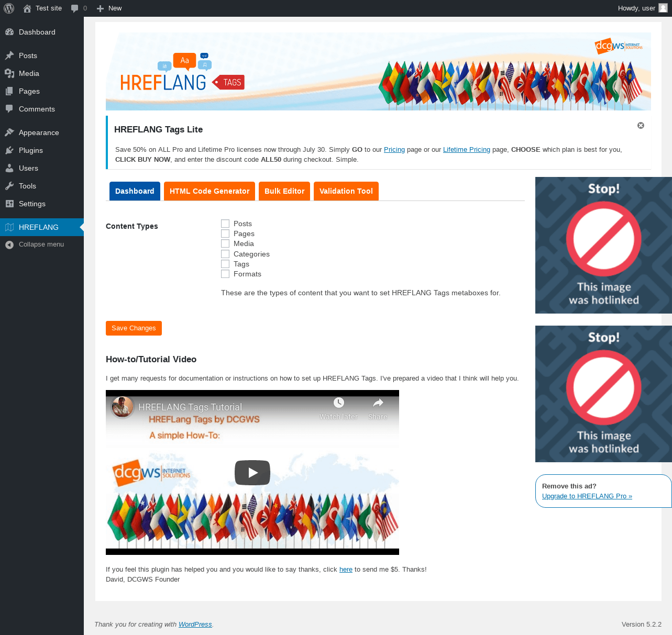This screenshot has height=635, width=672.
Task: Click the 'here' donation link
Action: tap(346, 570)
